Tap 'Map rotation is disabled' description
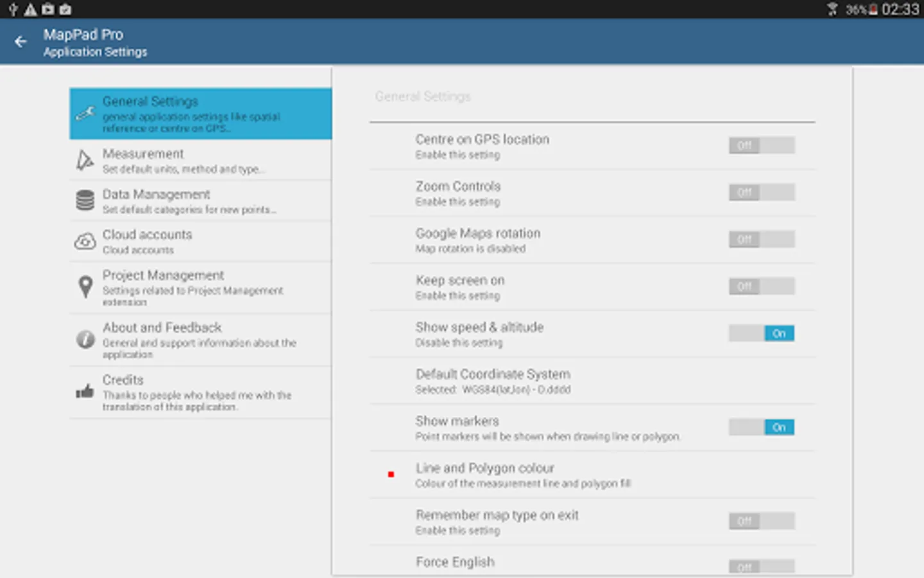The height and width of the screenshot is (578, 924). pos(470,249)
